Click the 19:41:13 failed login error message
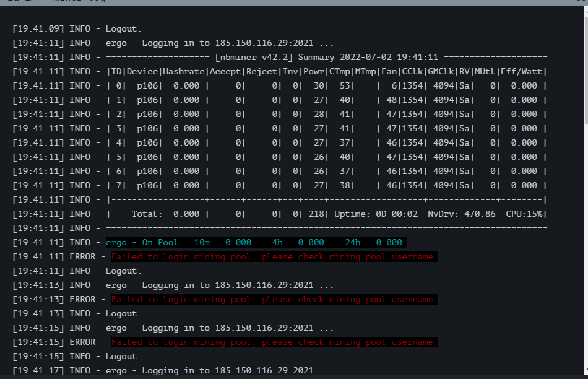Viewport: 588px width, 379px height. (x=274, y=300)
